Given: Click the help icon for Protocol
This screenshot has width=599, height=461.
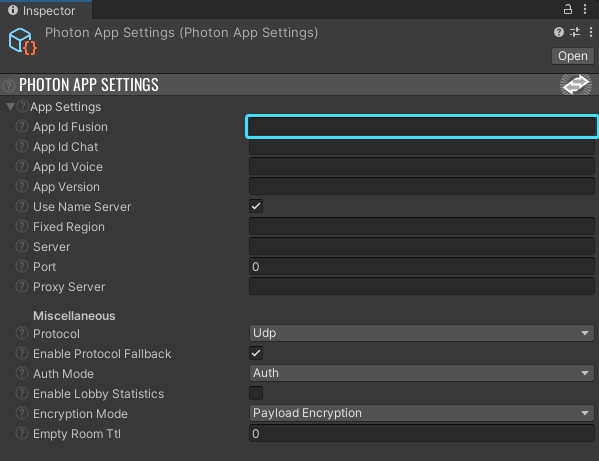Looking at the screenshot, I should point(22,333).
